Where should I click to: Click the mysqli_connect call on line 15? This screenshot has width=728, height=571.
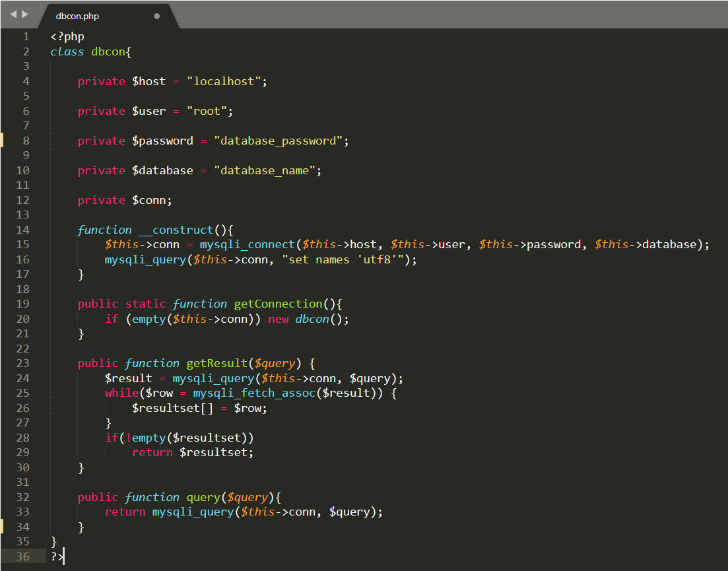(247, 244)
